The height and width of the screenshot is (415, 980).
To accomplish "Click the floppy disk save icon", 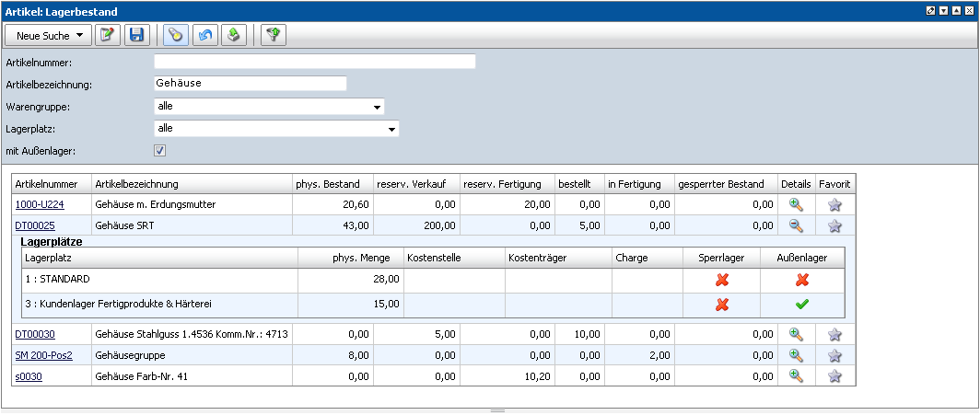I will [136, 35].
